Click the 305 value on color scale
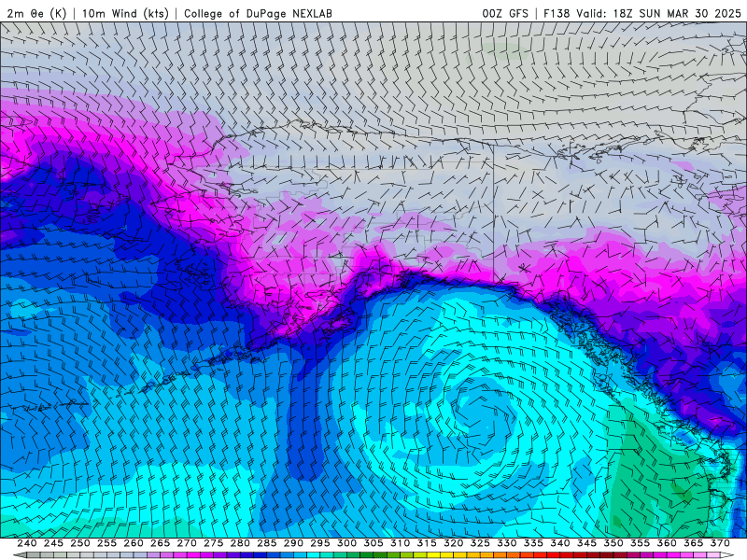Image resolution: width=747 pixels, height=560 pixels. point(373,543)
